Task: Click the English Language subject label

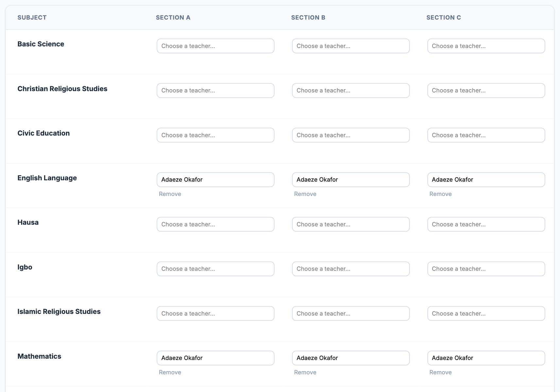Action: (47, 178)
